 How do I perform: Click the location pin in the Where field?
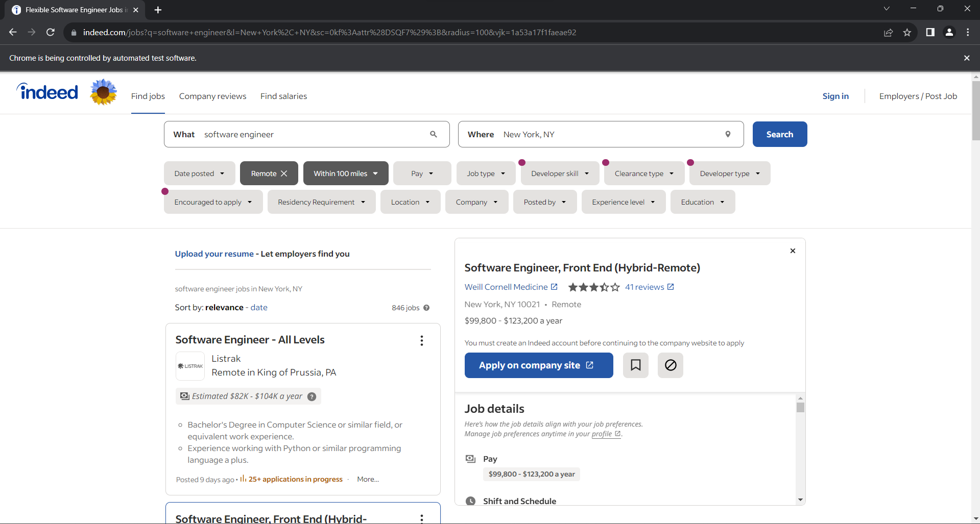[728, 134]
